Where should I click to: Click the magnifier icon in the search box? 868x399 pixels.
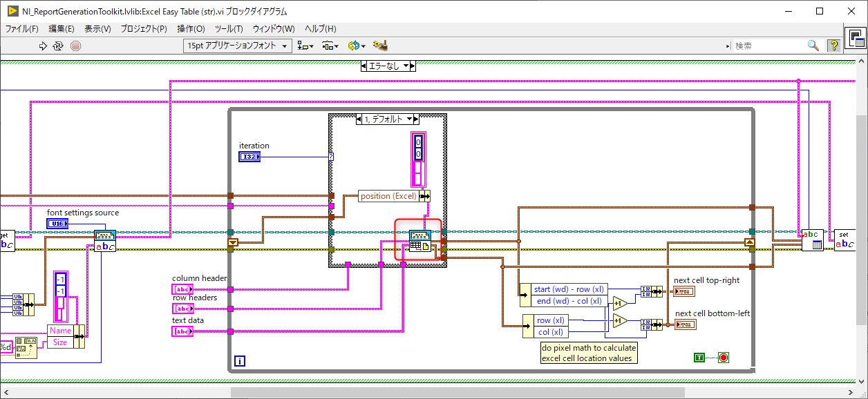(x=813, y=46)
